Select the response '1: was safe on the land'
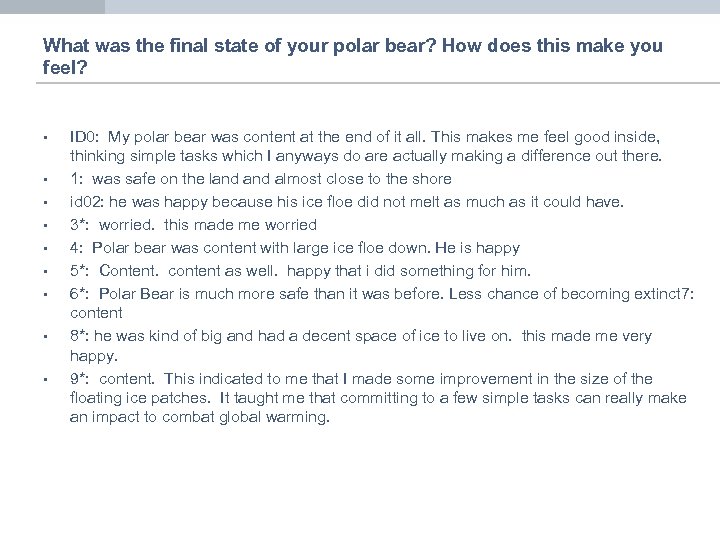 (260, 179)
